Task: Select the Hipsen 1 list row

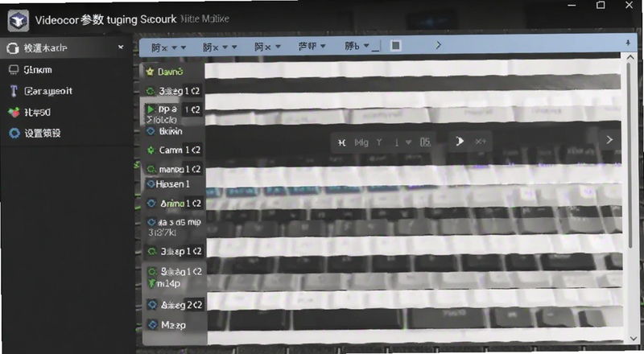Action: (173, 184)
